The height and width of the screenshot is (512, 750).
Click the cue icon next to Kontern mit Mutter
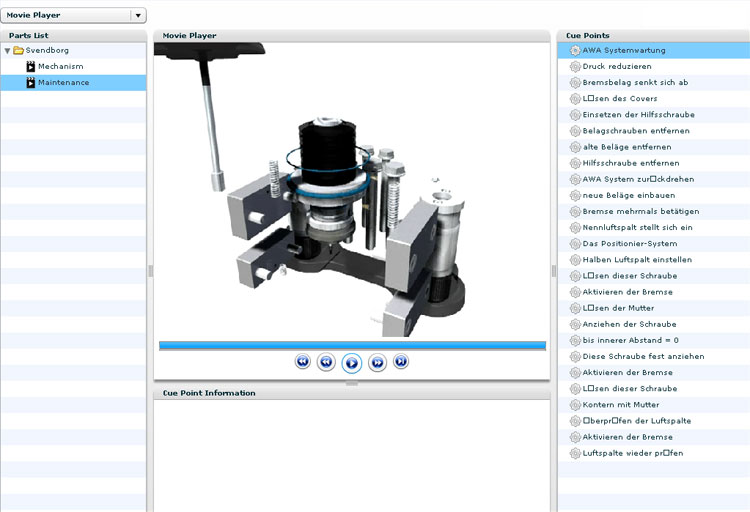pyautogui.click(x=574, y=405)
